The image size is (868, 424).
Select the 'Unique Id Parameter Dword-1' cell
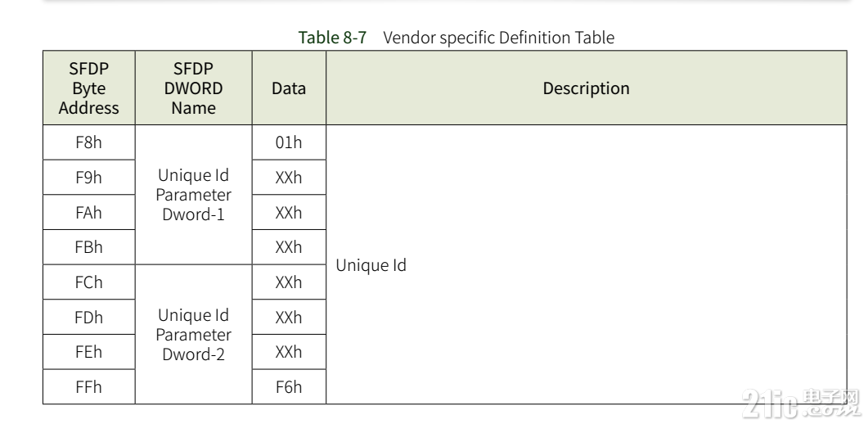(194, 195)
